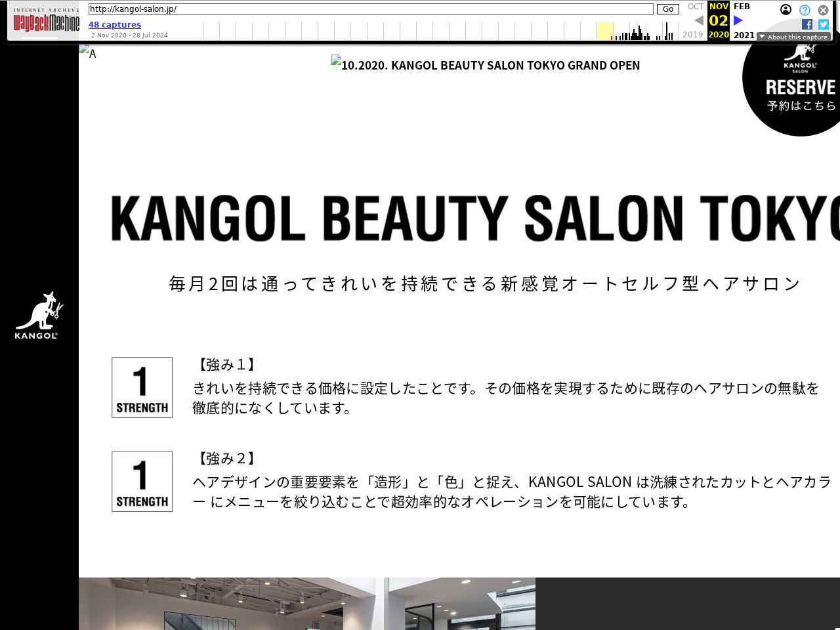
Task: Select the highlighted NOV 02 2020 date
Action: pos(719,20)
